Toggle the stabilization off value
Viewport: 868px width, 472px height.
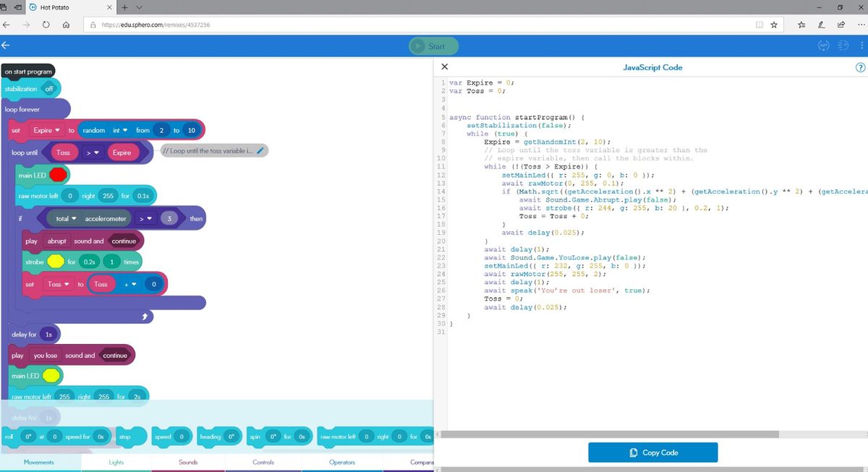tap(49, 89)
